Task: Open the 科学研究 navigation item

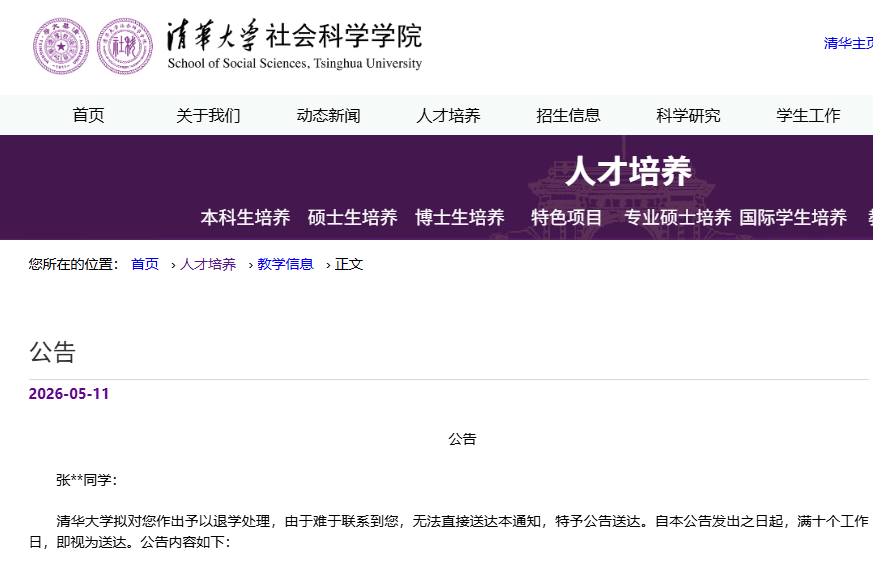Action: (688, 115)
